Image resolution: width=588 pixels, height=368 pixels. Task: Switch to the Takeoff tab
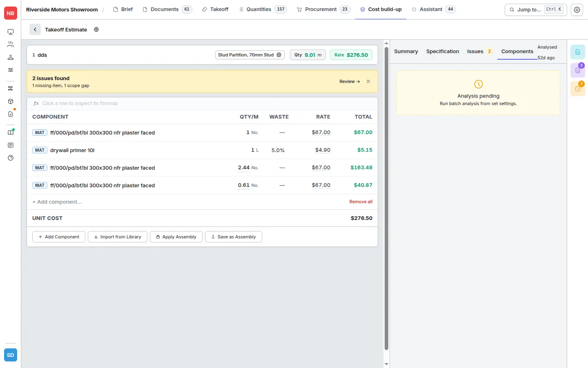click(x=215, y=9)
